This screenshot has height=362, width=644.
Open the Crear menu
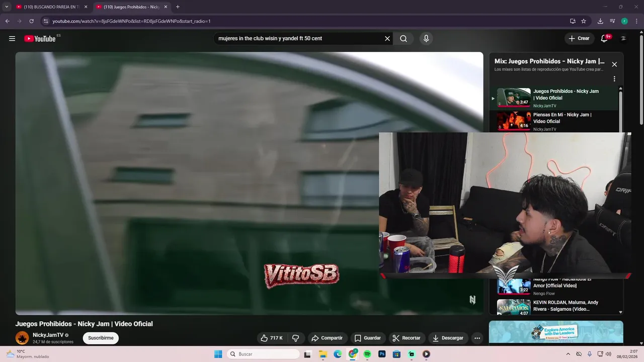click(579, 38)
